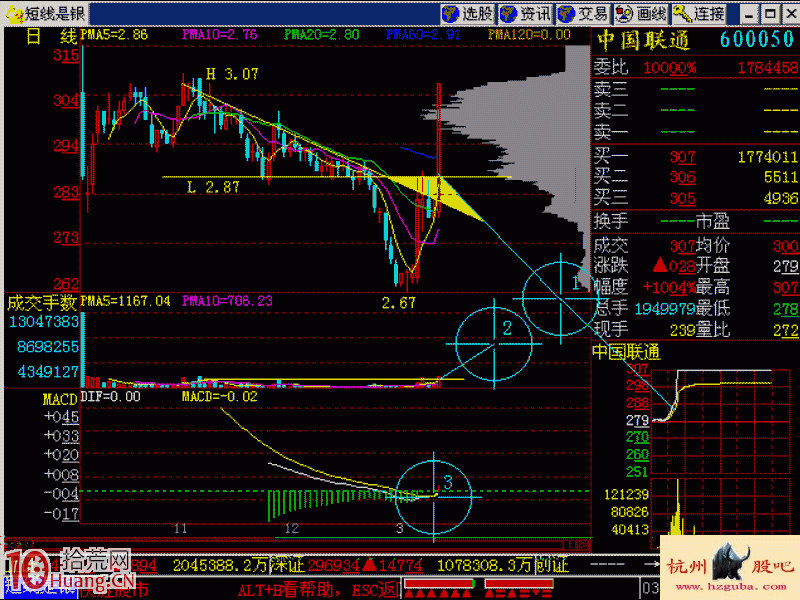This screenshot has width=800, height=600.
Task: Click the 换手 turnover label
Action: pos(611,221)
